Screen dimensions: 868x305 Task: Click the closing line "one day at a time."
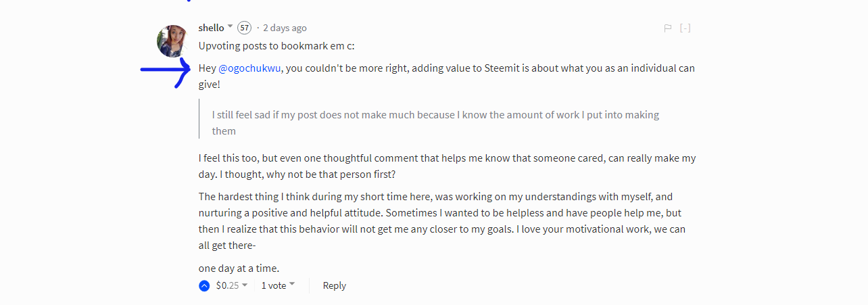tap(239, 268)
